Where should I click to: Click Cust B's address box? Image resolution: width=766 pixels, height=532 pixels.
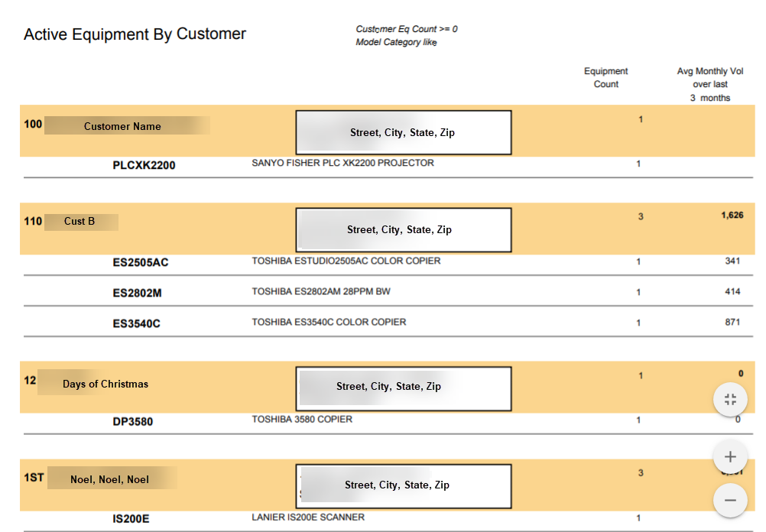[x=403, y=229]
